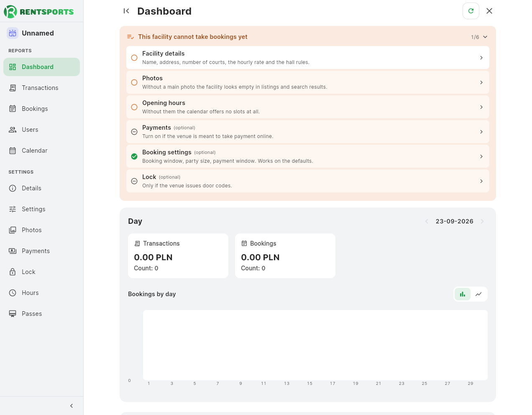Switch chart to line view
Image resolution: width=532 pixels, height=415 pixels.
478,294
